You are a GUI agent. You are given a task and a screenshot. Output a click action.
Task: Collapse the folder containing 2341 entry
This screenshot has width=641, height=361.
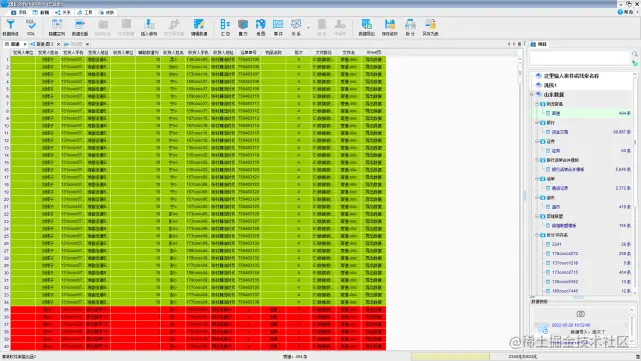[x=537, y=235]
